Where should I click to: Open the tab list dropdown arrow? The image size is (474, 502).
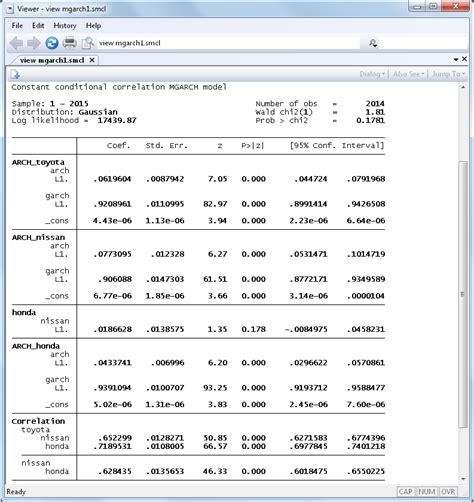[456, 59]
